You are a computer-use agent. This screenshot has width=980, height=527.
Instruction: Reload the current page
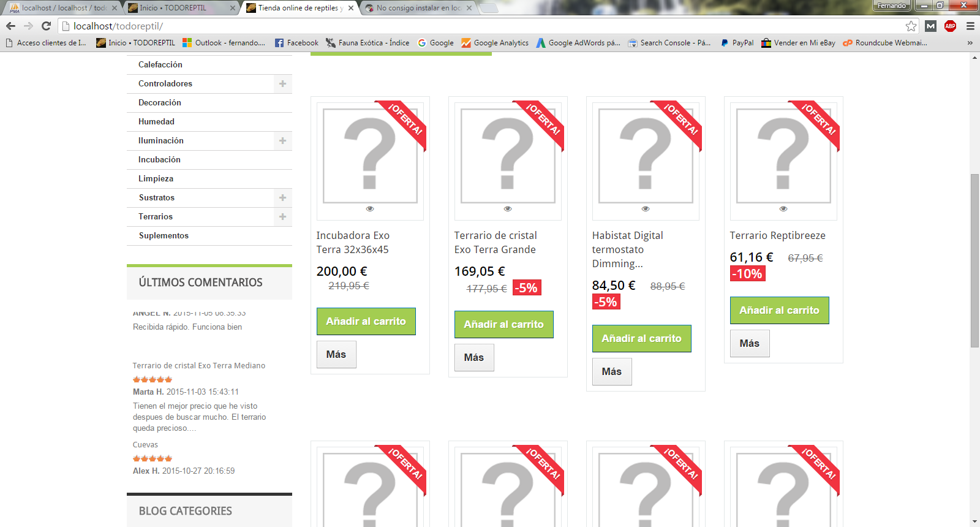coord(46,26)
